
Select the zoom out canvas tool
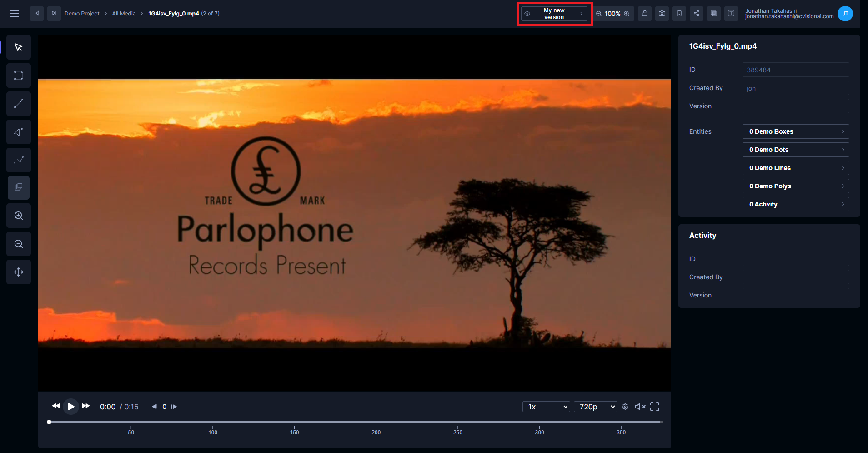point(19,244)
